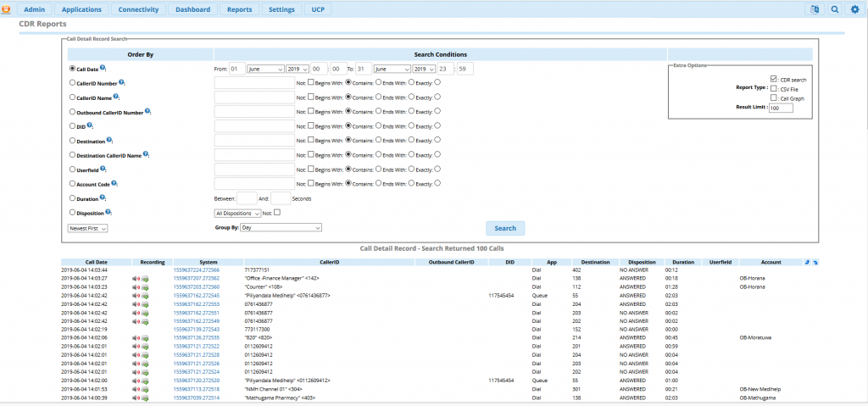
Task: Click the magnifier search icon in top bar
Action: coord(834,9)
